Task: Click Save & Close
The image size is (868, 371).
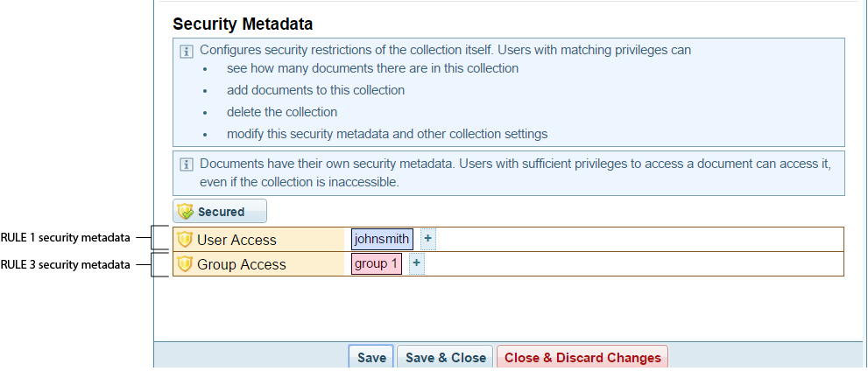Action: [x=445, y=357]
